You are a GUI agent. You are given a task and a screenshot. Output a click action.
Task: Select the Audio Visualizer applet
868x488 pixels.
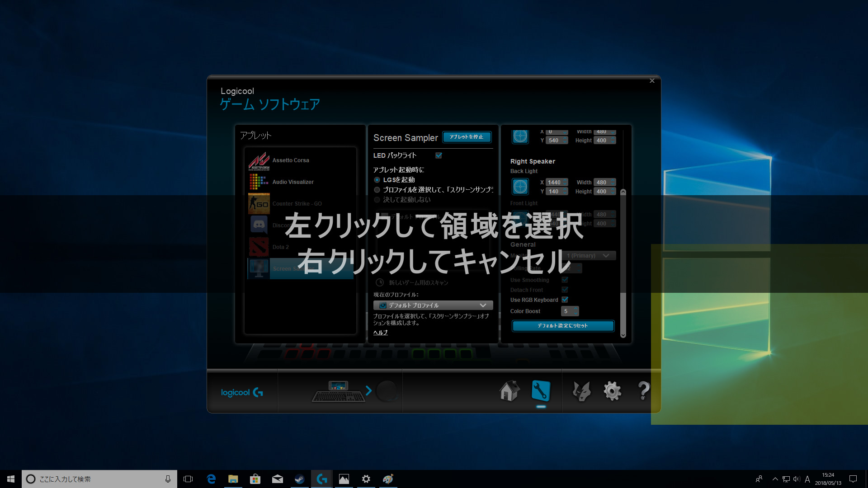coord(292,182)
